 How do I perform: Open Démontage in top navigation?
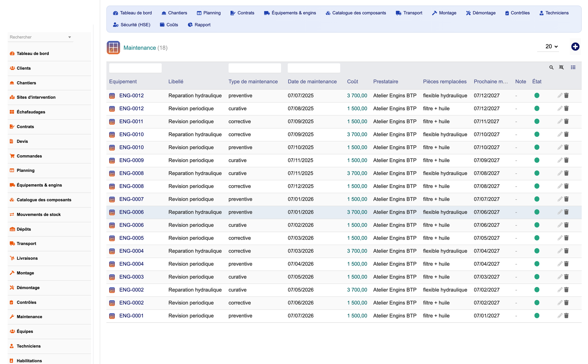(481, 13)
